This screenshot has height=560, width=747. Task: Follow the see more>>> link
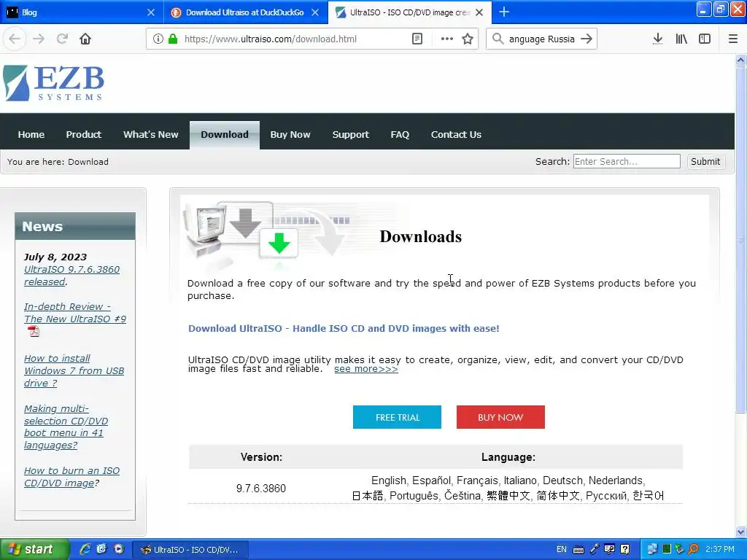[x=366, y=369]
